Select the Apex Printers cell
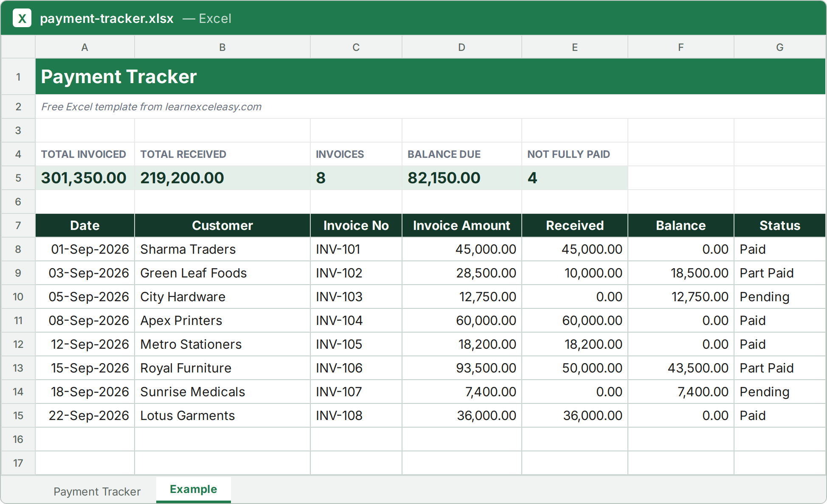827x504 pixels. click(222, 320)
